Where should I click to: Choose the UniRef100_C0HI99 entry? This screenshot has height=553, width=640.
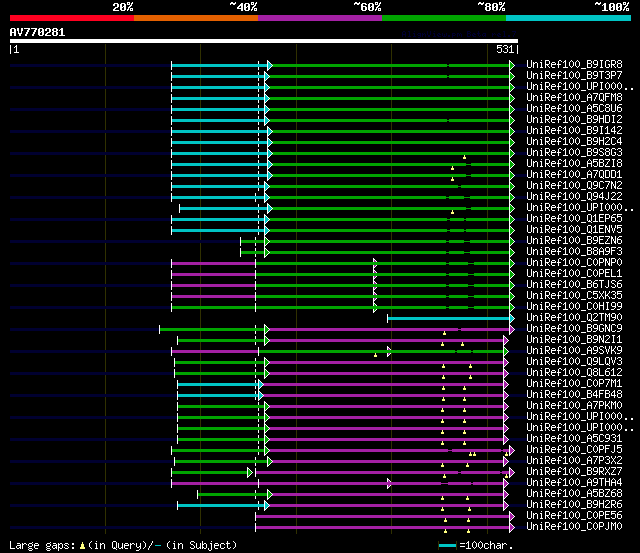click(574, 307)
